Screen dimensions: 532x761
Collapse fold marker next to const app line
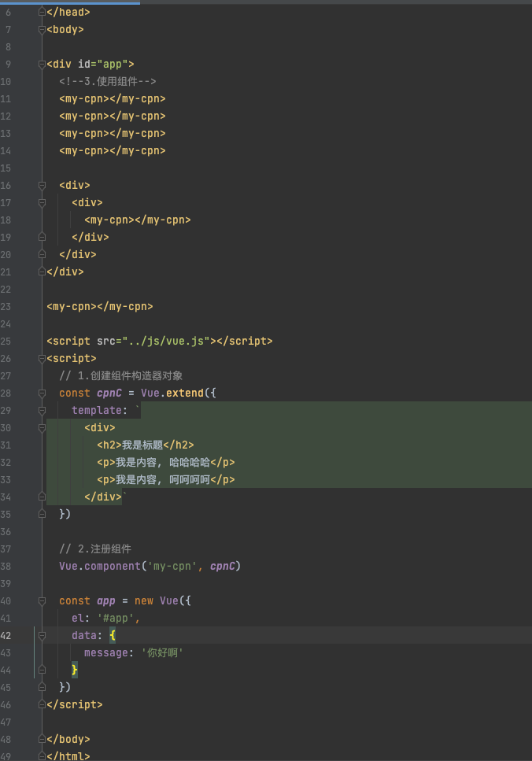pyautogui.click(x=42, y=600)
